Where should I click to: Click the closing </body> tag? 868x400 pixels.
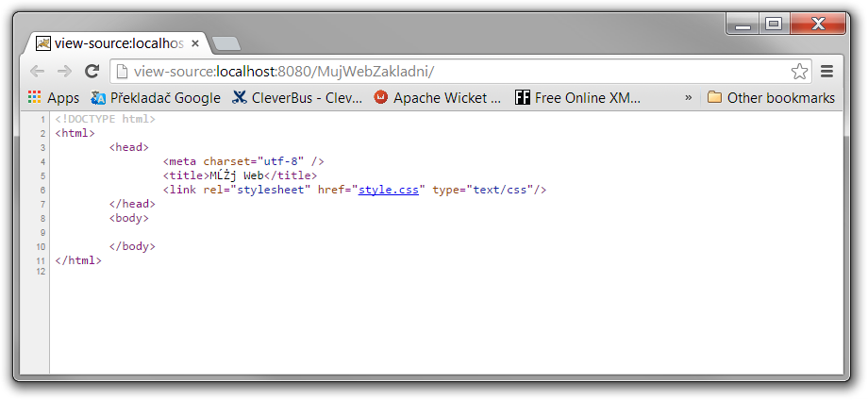132,246
